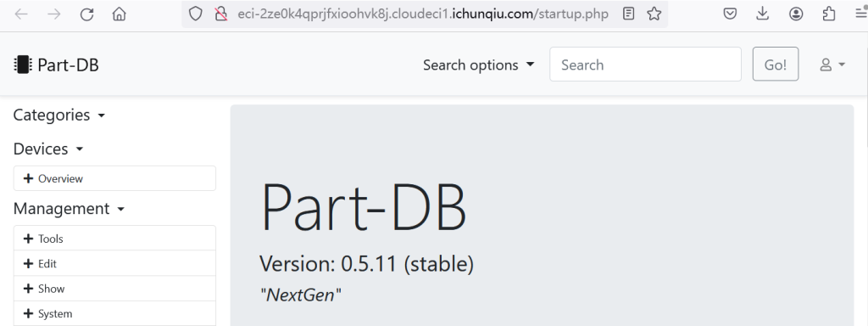868x326 pixels.
Task: Reload the current page
Action: (x=87, y=14)
